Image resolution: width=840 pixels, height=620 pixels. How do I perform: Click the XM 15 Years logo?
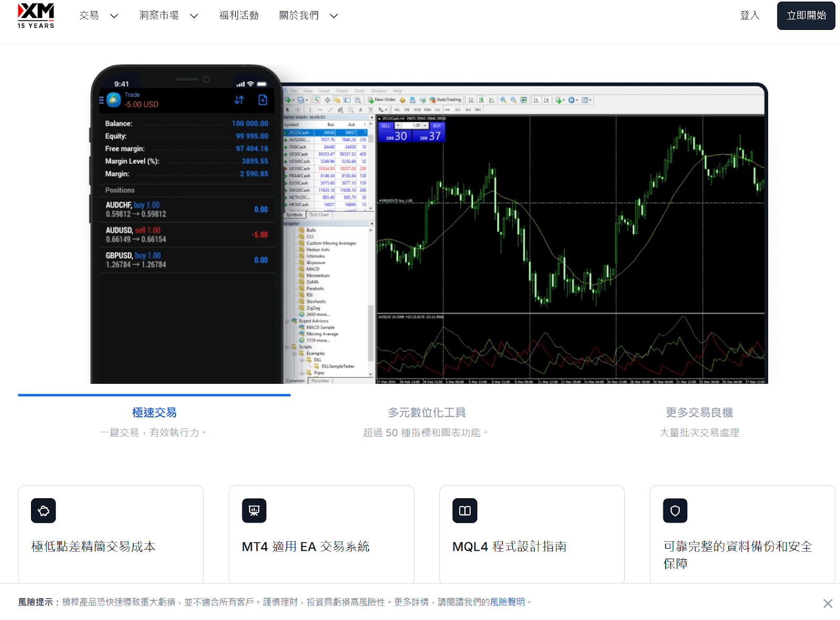tap(36, 15)
